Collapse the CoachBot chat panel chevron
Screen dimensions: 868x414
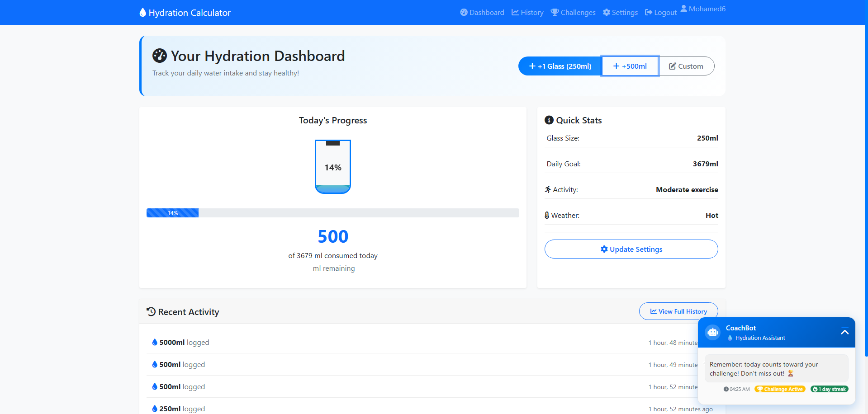point(844,332)
